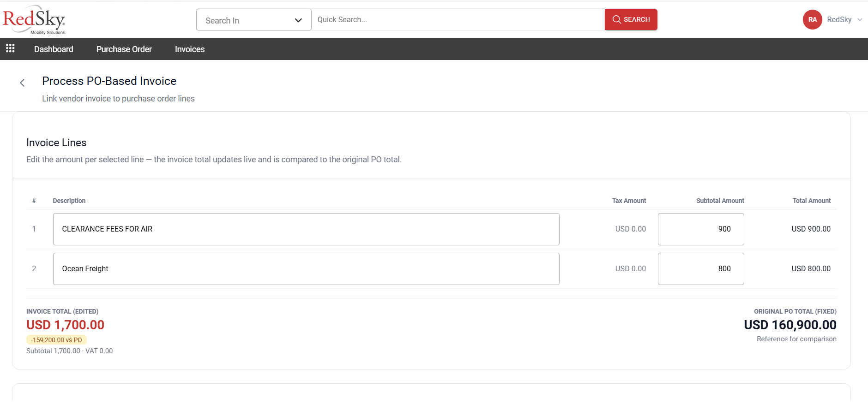Click the Subtotal Amount column header

720,201
